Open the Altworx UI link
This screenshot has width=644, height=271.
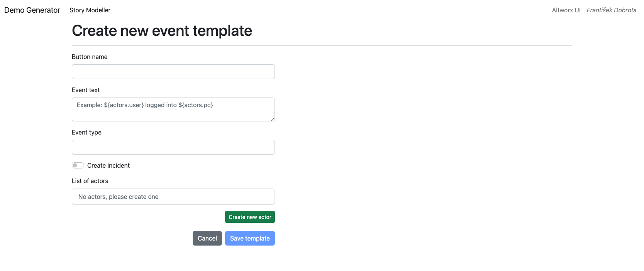pos(566,10)
